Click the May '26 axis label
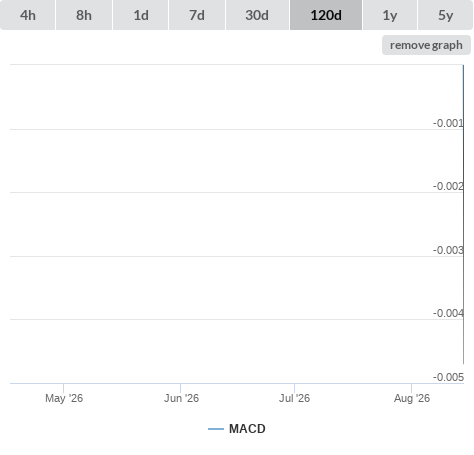This screenshot has height=455, width=474. [64, 398]
